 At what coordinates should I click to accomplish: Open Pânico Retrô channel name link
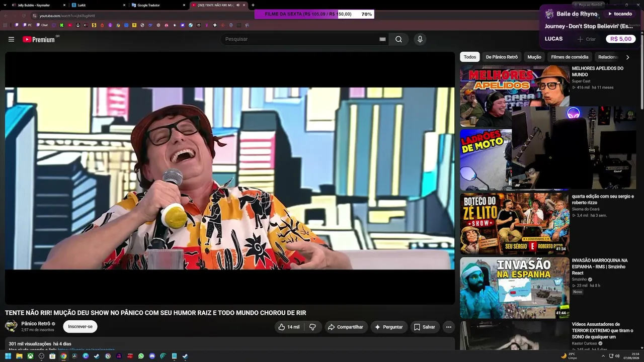(35, 324)
